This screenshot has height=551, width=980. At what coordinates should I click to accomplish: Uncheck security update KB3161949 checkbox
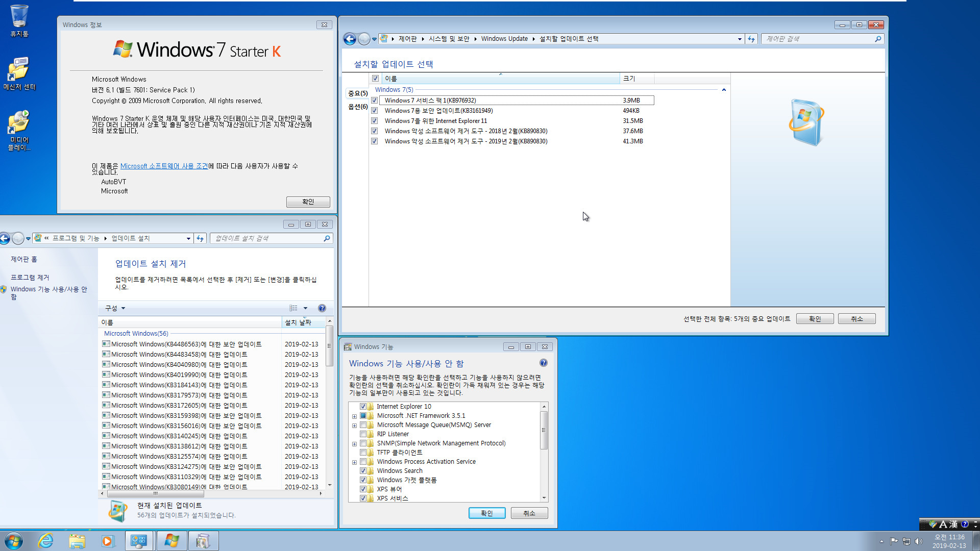[375, 111]
